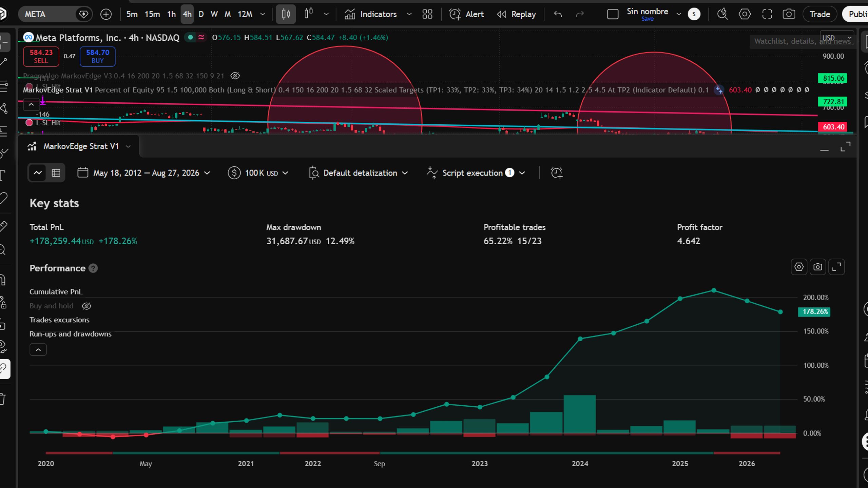The width and height of the screenshot is (868, 488).
Task: Collapse the performance chart legend arrow
Action: point(38,350)
